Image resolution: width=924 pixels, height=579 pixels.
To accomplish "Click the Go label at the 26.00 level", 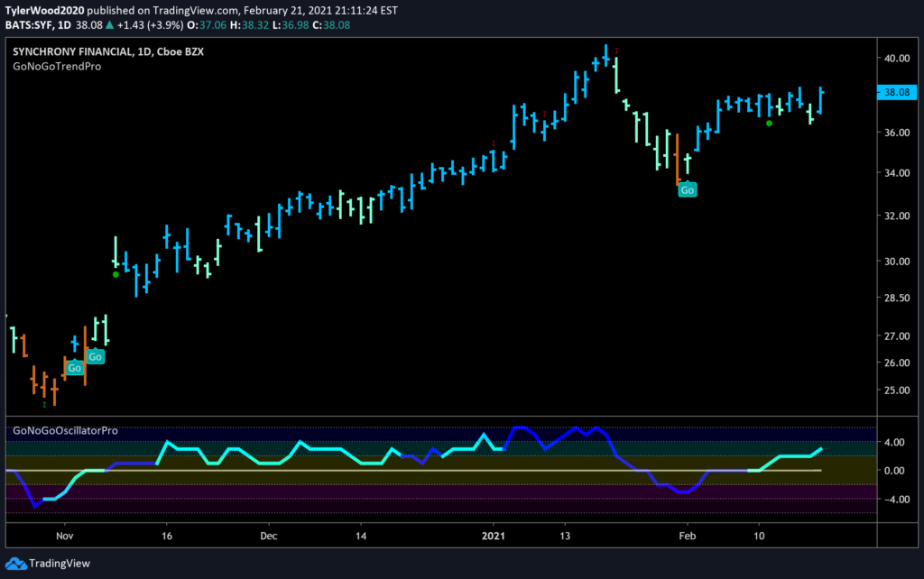I will pyautogui.click(x=74, y=368).
